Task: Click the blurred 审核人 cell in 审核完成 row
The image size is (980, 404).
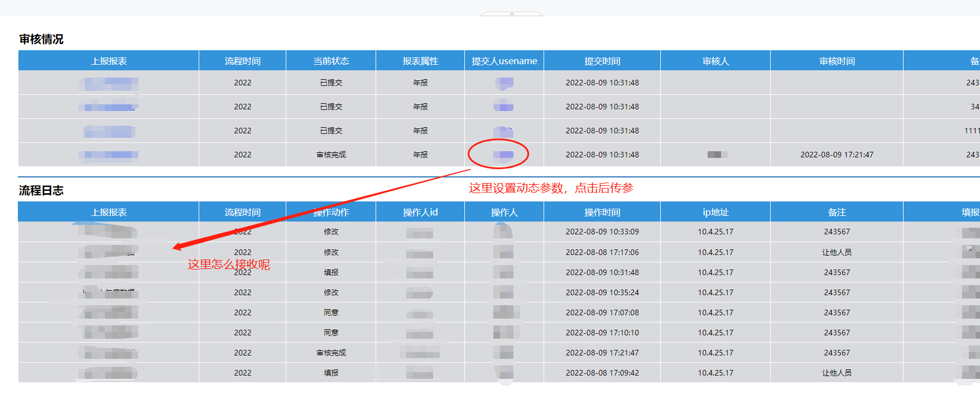Action: (x=715, y=155)
